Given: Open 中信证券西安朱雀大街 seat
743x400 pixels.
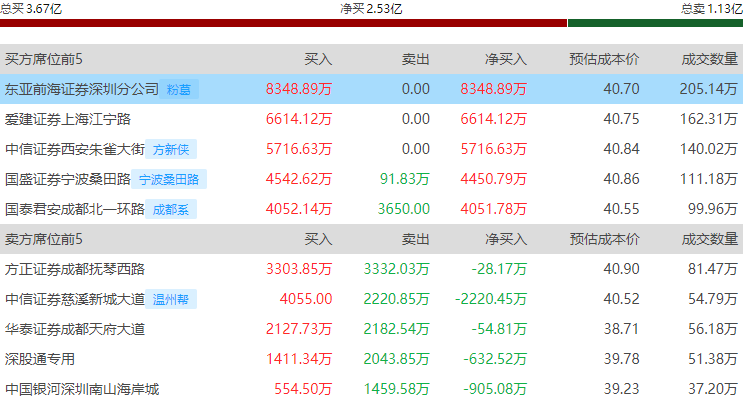Looking at the screenshot, I should pyautogui.click(x=75, y=149).
